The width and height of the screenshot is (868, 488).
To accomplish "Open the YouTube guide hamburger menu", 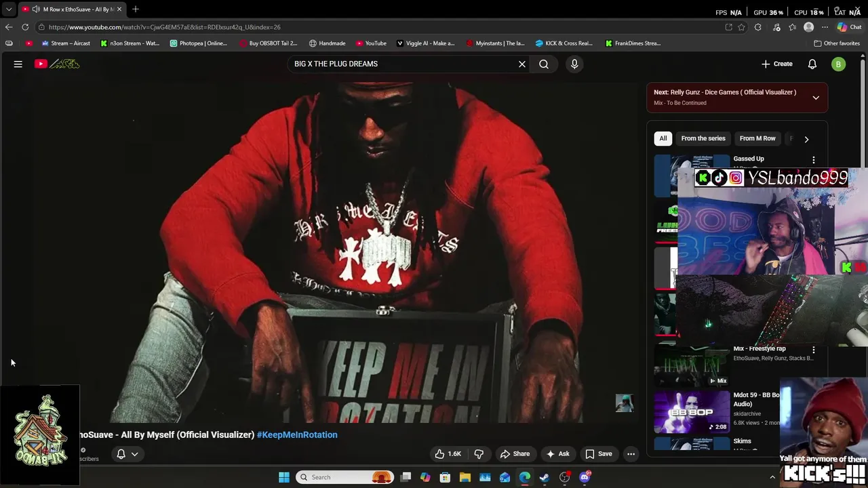I will pos(18,64).
